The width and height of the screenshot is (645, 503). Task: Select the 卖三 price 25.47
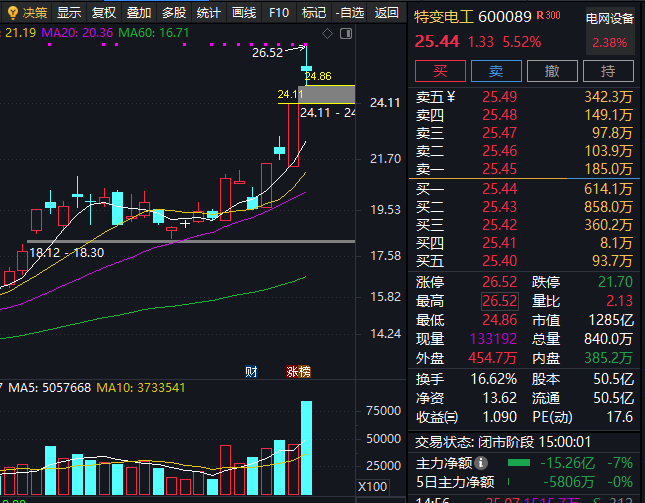[x=499, y=133]
